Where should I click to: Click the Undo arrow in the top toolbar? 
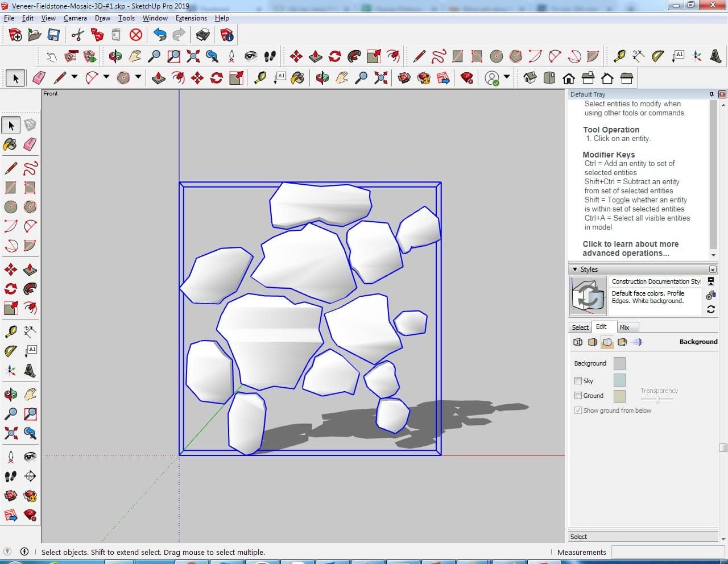coord(160,35)
